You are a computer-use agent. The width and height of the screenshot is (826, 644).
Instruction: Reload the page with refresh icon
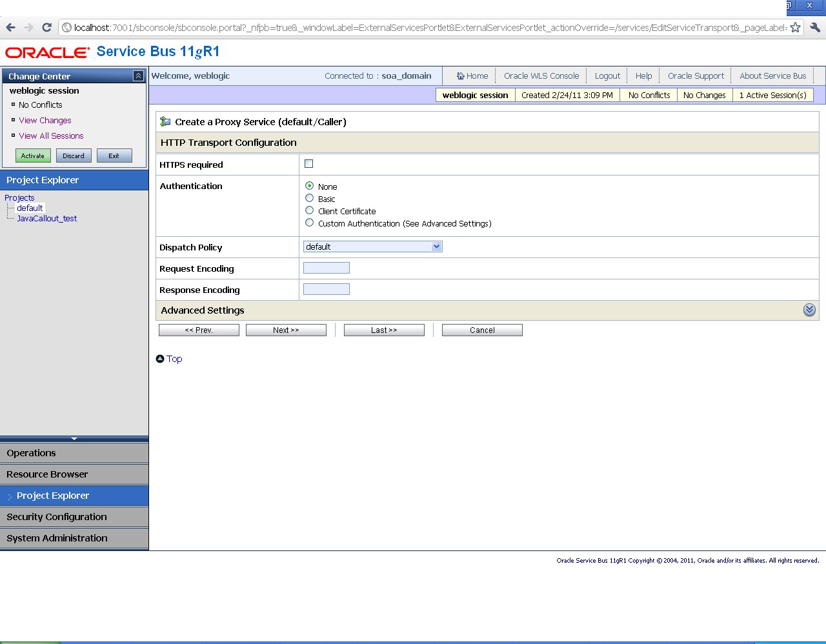coord(46,27)
